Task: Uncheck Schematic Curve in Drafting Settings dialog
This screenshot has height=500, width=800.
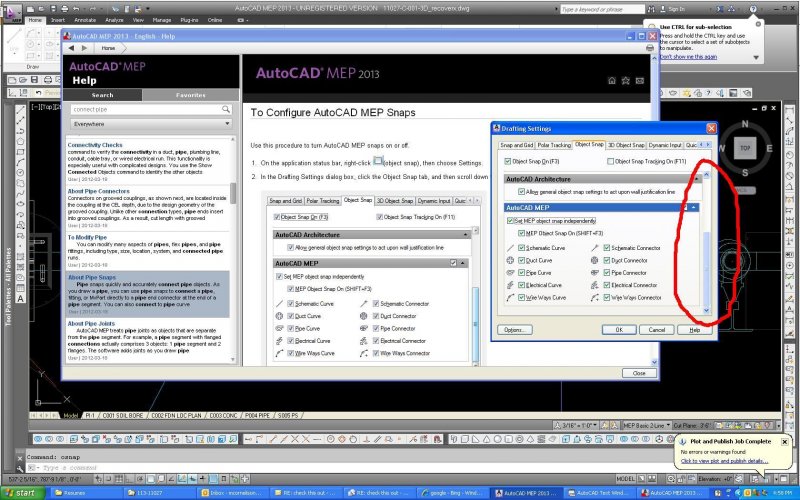Action: tap(521, 248)
